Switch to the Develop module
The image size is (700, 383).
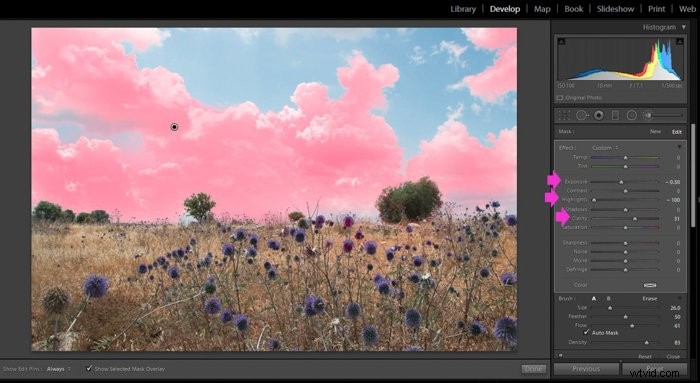coord(505,9)
